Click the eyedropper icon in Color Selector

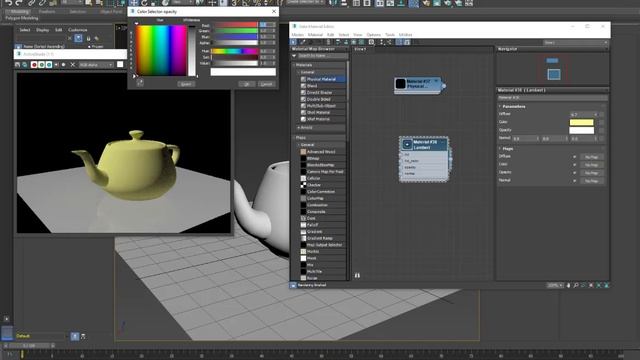pos(140,82)
